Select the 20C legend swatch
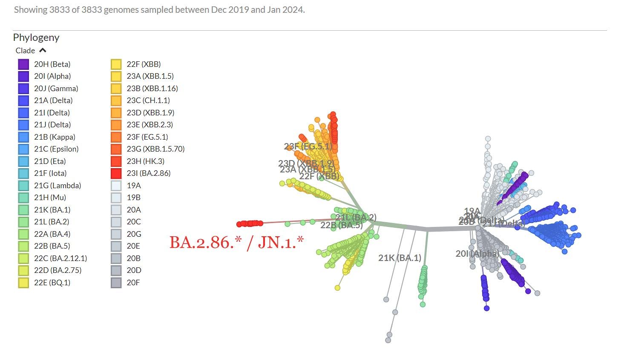This screenshot has width=621, height=364. 116,222
